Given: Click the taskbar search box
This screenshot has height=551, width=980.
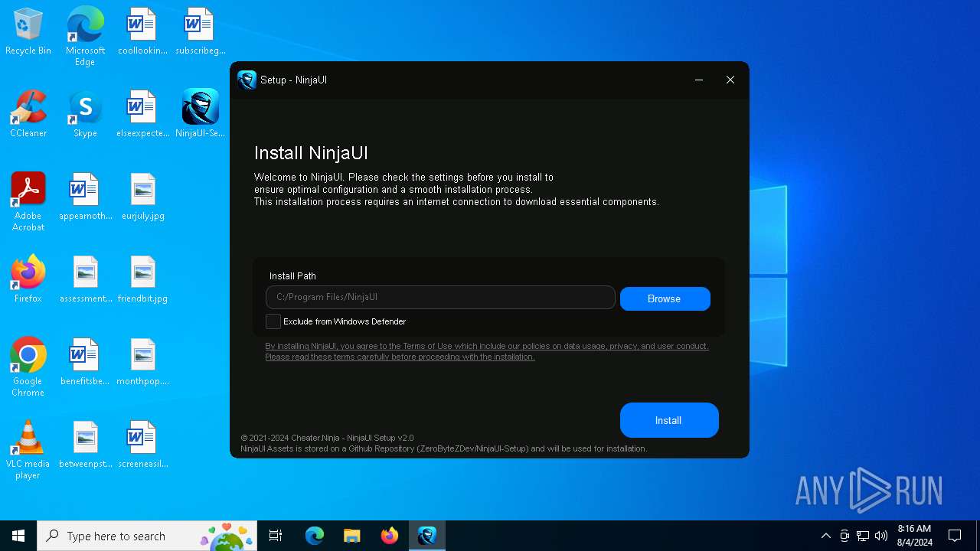Looking at the screenshot, I should tap(147, 536).
